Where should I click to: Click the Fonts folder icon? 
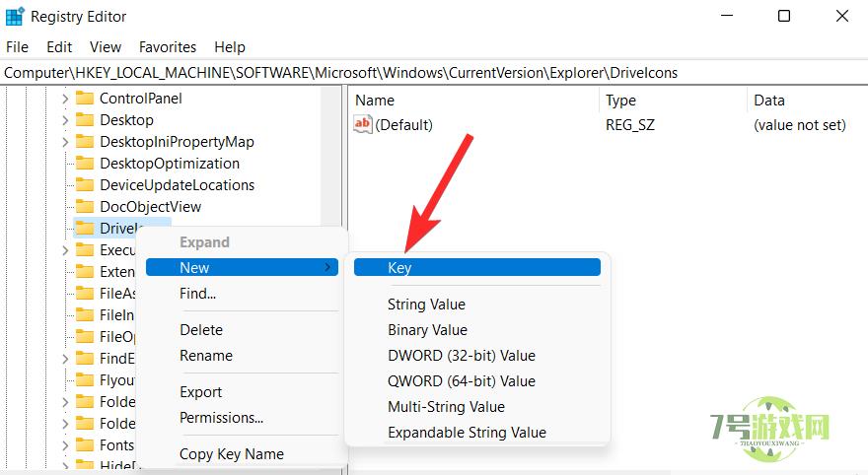click(x=85, y=444)
